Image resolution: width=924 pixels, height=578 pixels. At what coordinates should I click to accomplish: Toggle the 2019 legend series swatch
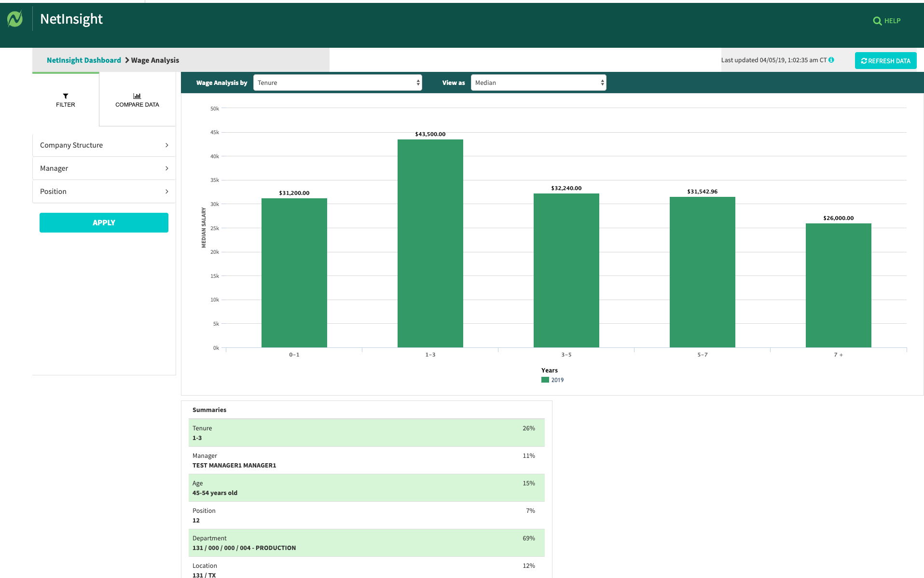[x=545, y=380]
